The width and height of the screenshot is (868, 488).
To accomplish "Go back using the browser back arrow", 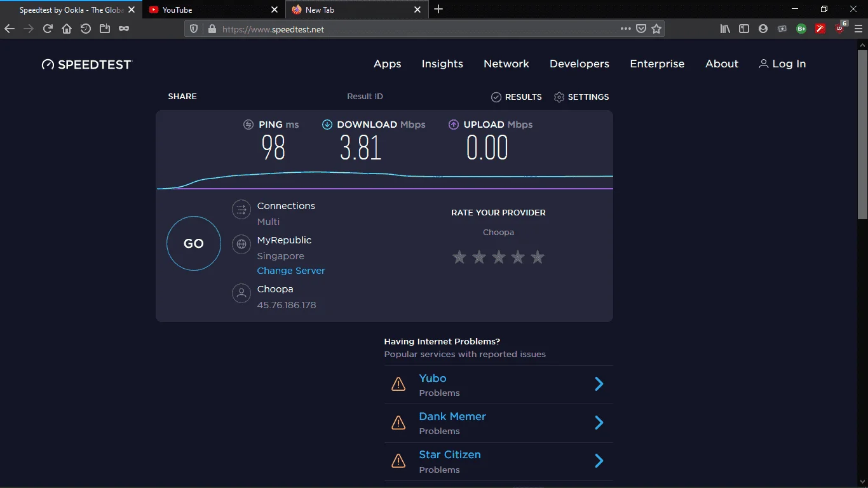I will click(x=10, y=29).
